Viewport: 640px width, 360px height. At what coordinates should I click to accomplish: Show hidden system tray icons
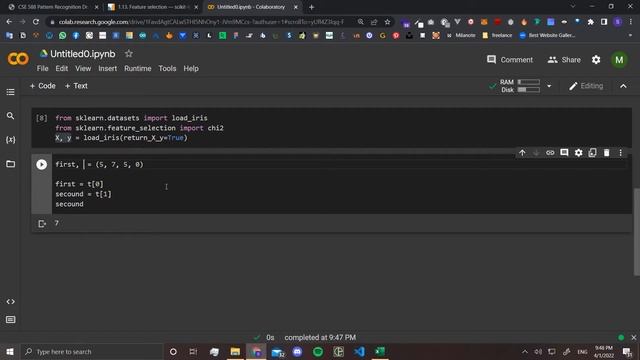pos(524,351)
